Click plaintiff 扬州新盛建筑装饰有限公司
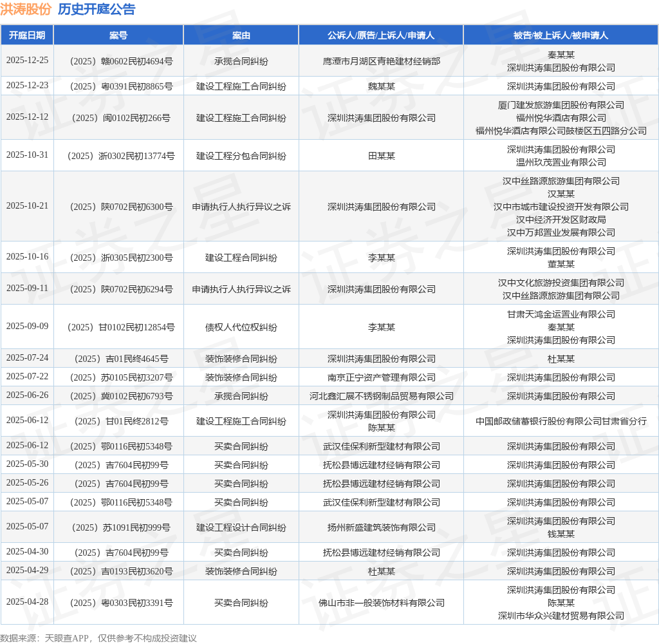Viewport: 659px width, 644px height. point(381,527)
